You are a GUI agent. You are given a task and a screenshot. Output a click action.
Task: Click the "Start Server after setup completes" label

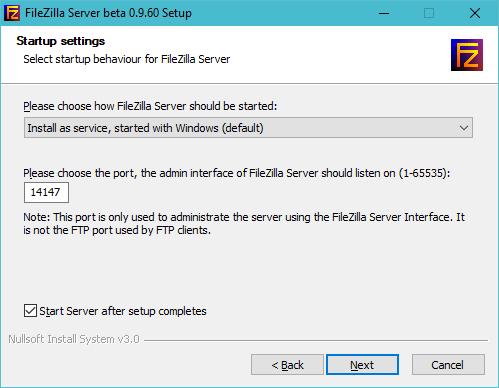(x=123, y=311)
